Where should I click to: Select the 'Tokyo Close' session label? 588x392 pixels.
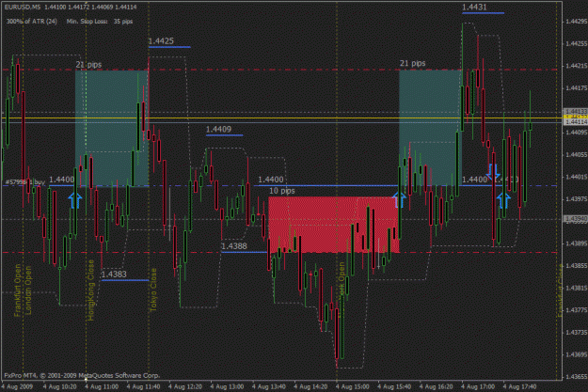tap(153, 290)
